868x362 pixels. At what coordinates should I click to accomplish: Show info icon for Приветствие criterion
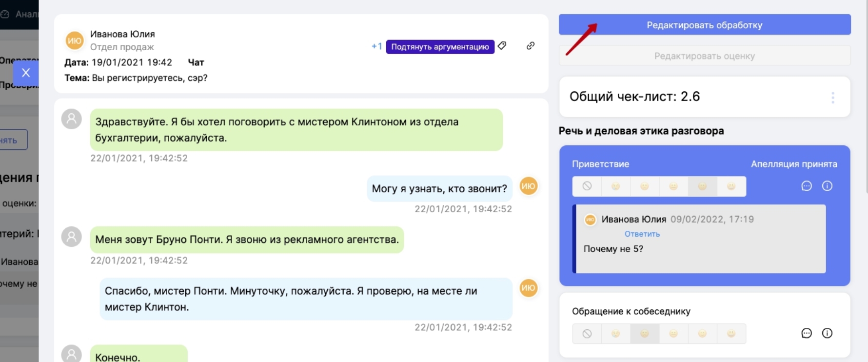pyautogui.click(x=827, y=186)
